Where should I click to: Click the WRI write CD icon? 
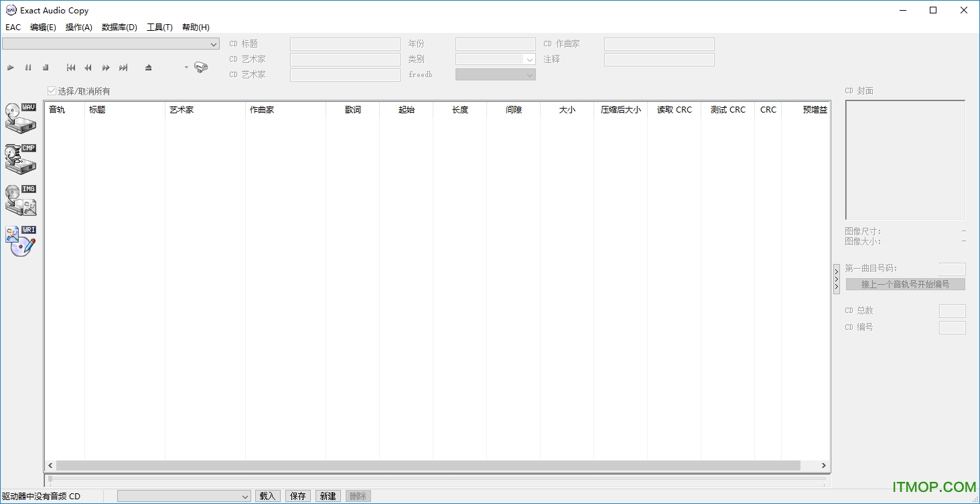pos(20,241)
